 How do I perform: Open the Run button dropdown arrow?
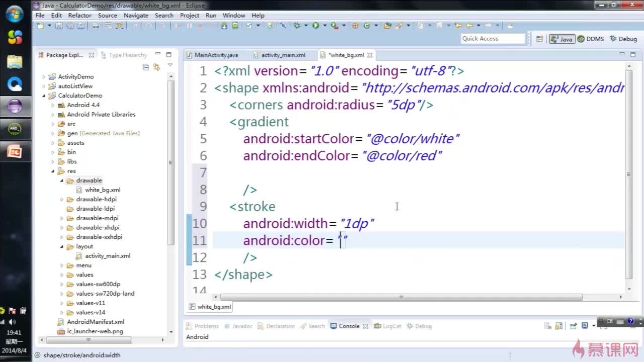click(325, 26)
